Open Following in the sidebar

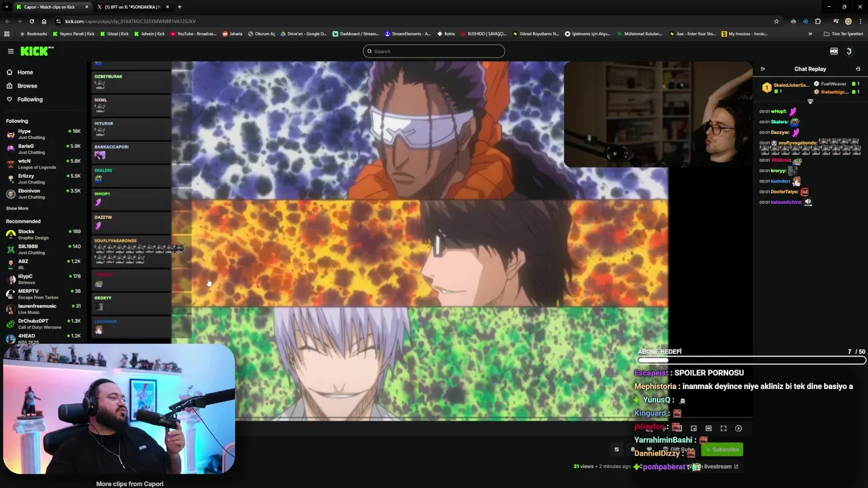30,99
